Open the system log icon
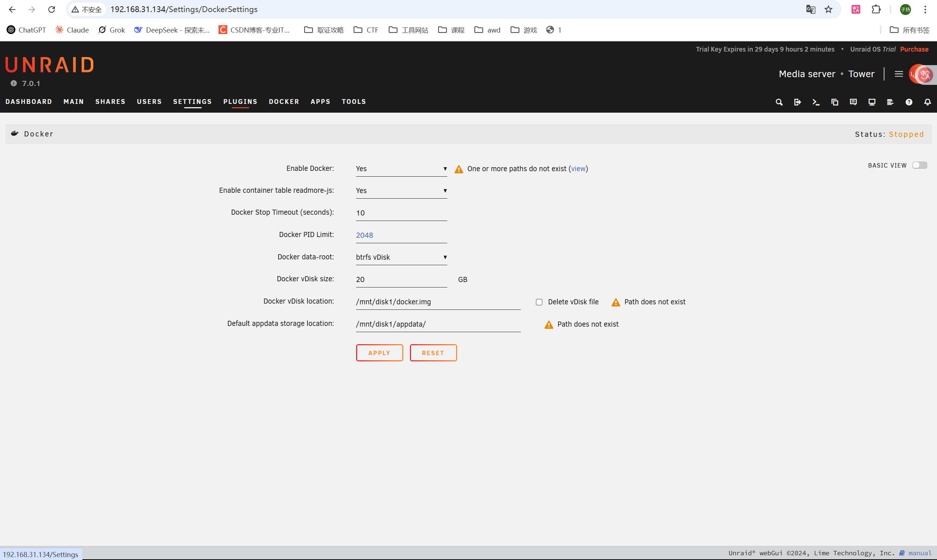Screen dimensions: 937x560 pyautogui.click(x=890, y=102)
